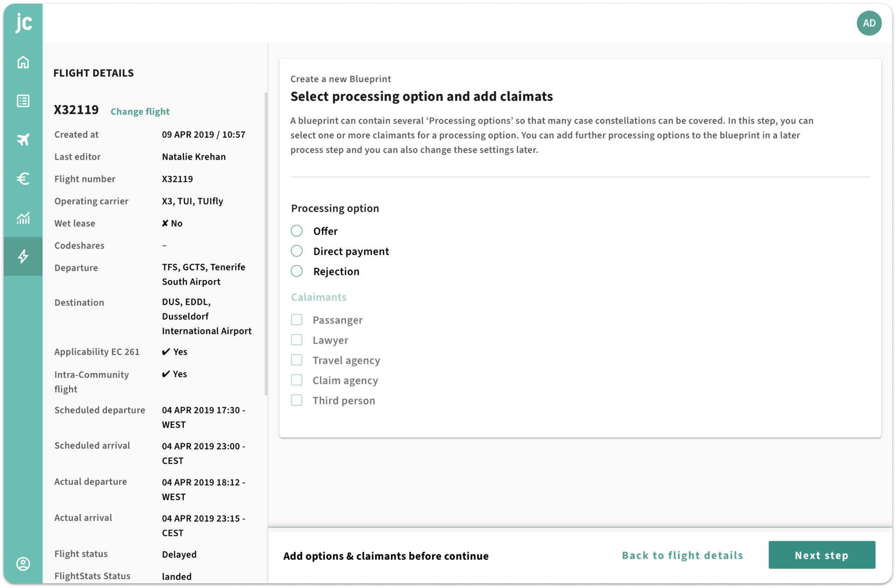Select the Offer processing option
The image size is (896, 588).
click(x=297, y=231)
